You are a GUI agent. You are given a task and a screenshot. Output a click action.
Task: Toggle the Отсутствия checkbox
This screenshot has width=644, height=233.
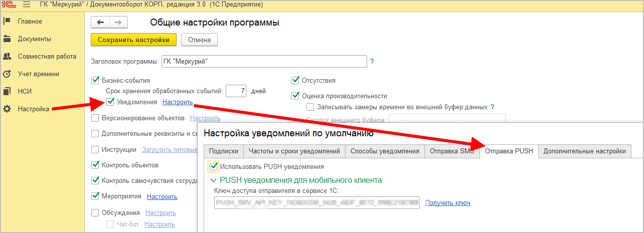pyautogui.click(x=295, y=80)
